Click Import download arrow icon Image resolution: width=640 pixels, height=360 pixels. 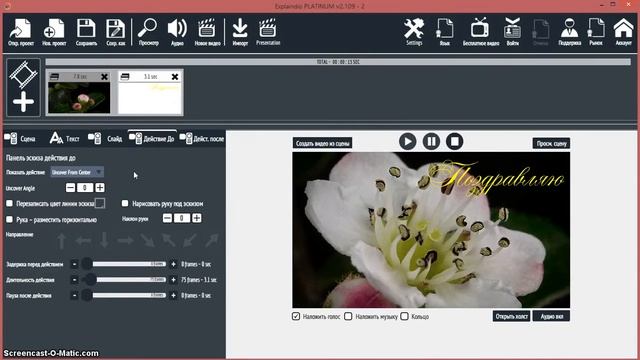pos(240,32)
